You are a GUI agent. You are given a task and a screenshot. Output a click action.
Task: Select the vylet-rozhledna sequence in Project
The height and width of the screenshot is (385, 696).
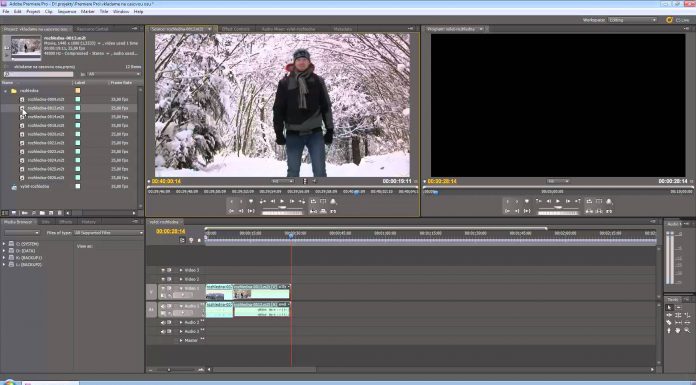pyautogui.click(x=35, y=187)
